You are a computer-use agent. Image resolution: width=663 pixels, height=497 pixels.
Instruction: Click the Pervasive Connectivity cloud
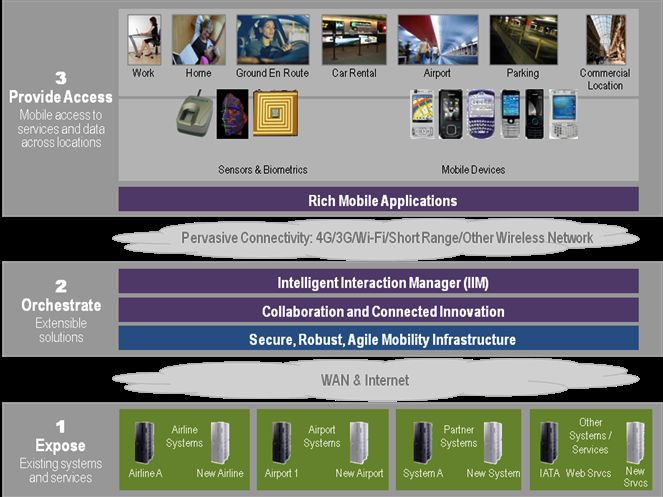pyautogui.click(x=376, y=239)
